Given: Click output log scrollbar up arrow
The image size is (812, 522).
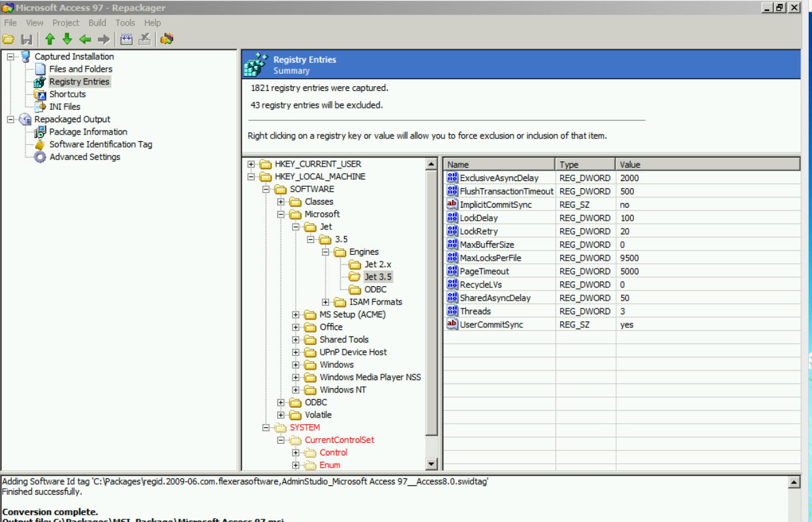Looking at the screenshot, I should (794, 482).
